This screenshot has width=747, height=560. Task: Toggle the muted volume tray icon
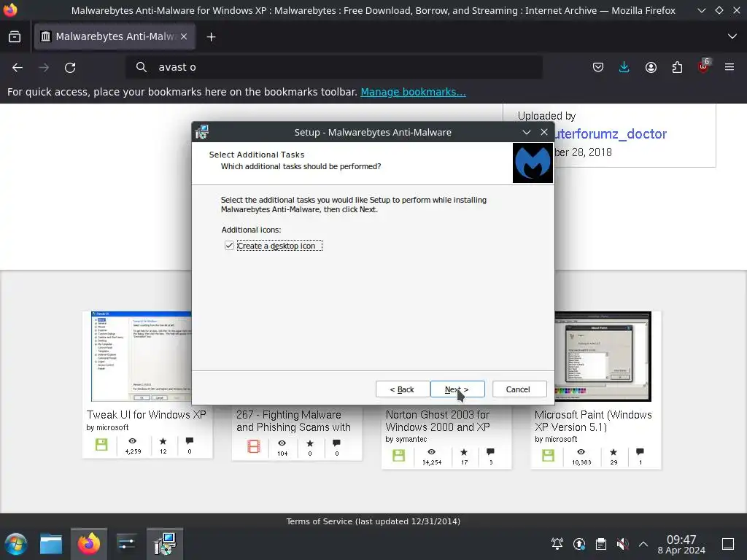(x=622, y=544)
